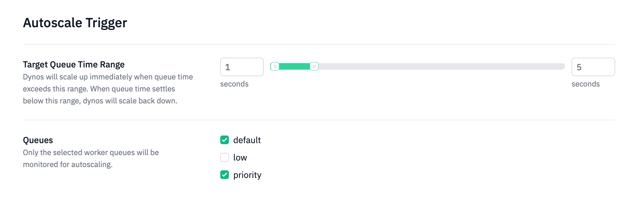
Task: Select the maximum seconds input showing 5
Action: 594,67
